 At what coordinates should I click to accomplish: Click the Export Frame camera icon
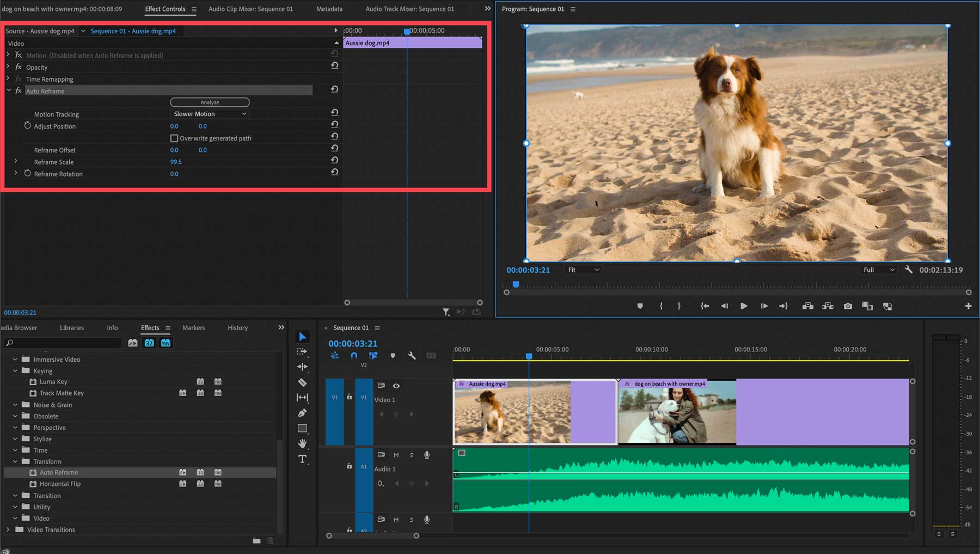point(848,306)
